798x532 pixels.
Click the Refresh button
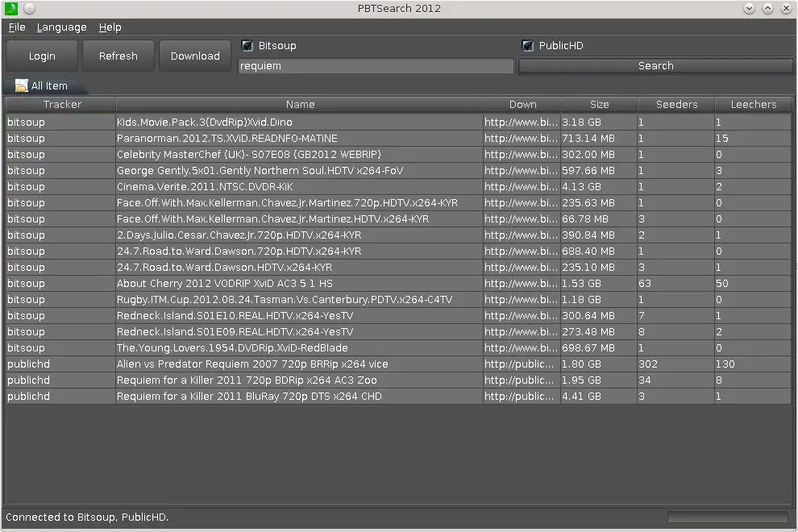point(118,56)
